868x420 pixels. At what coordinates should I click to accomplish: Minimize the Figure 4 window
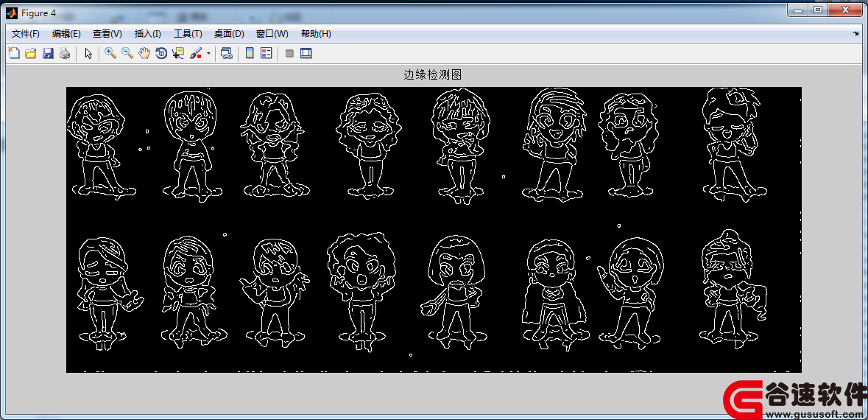click(x=798, y=10)
